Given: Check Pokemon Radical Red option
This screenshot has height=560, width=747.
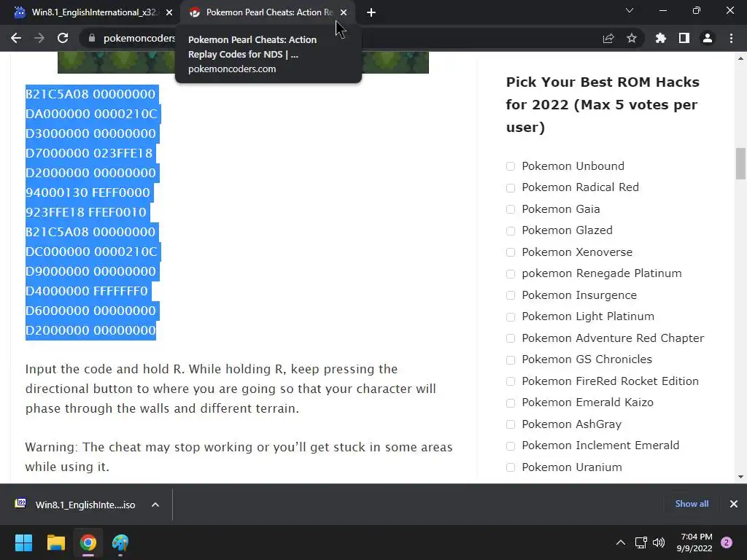Looking at the screenshot, I should pyautogui.click(x=511, y=187).
